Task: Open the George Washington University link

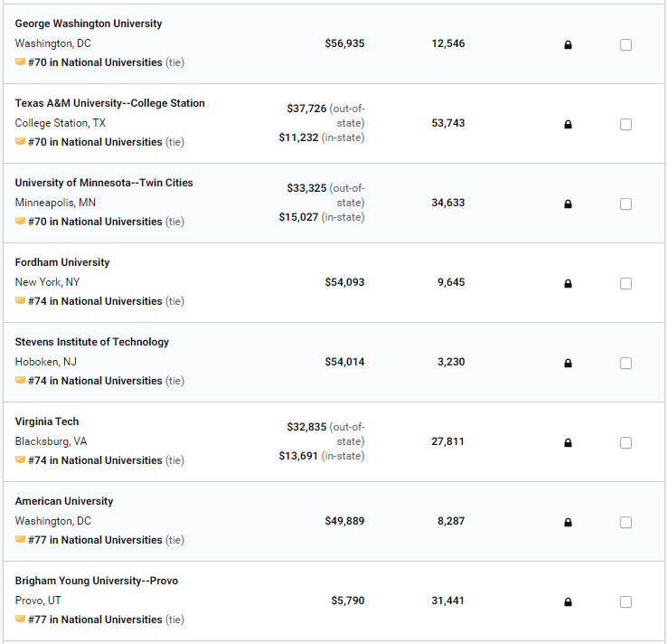Action: tap(89, 24)
